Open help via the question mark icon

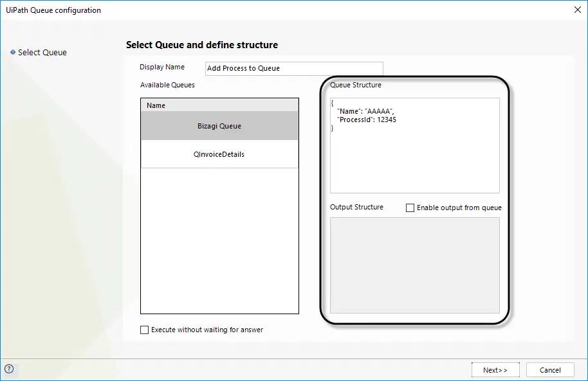pos(9,369)
